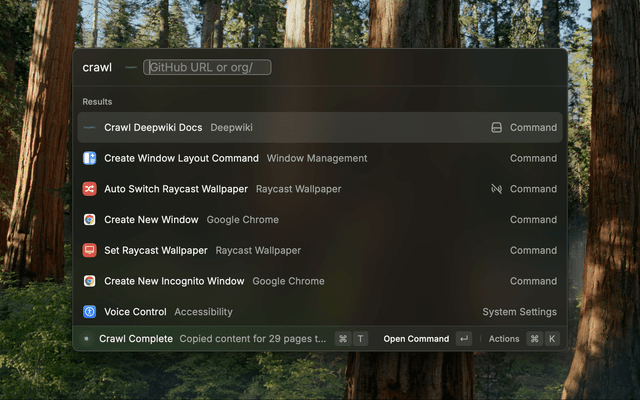640x400 pixels.
Task: Select the Auto Switch Raycast Wallpaper result
Action: tap(320, 189)
